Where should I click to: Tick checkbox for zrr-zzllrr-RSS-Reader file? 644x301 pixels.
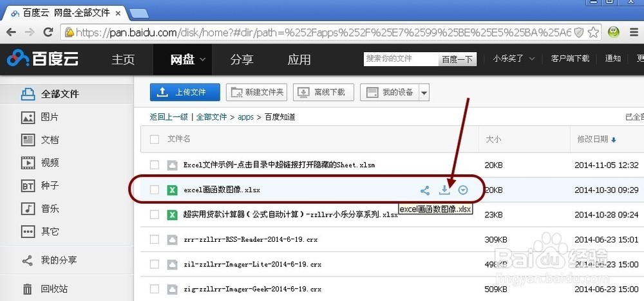pyautogui.click(x=155, y=239)
